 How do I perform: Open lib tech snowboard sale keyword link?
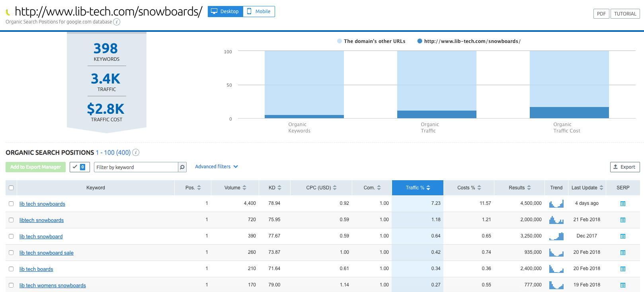coord(47,253)
